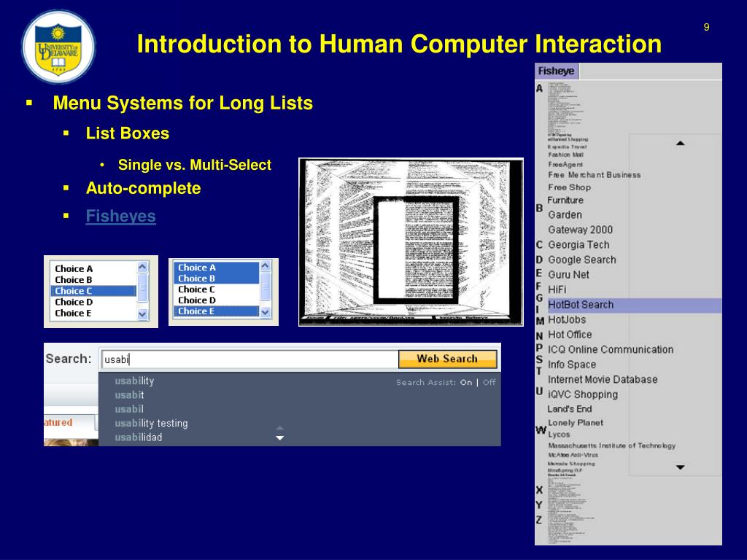Click the University of Delaware logo
This screenshot has height=560, width=747.
point(58,47)
